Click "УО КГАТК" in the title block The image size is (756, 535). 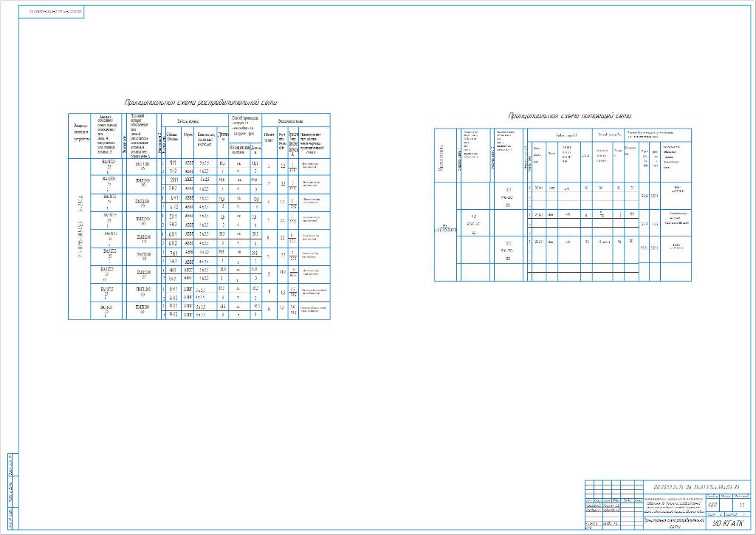[728, 523]
